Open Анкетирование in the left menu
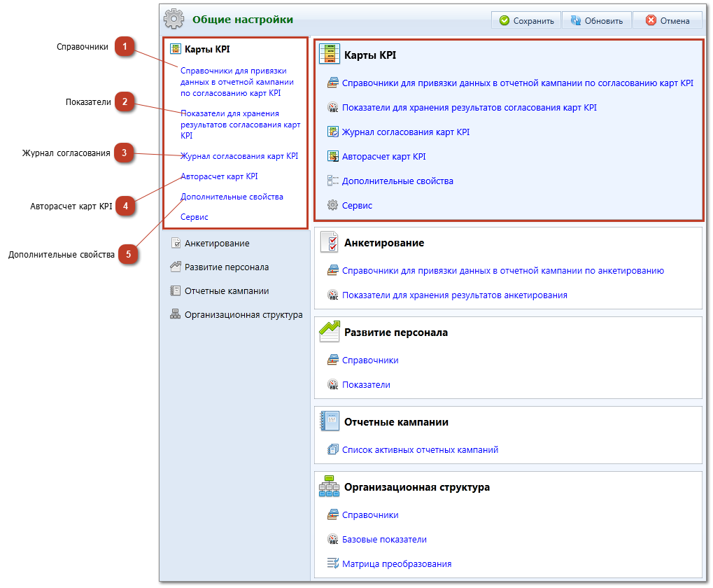Viewport: 713px width, 588px height. tap(217, 244)
